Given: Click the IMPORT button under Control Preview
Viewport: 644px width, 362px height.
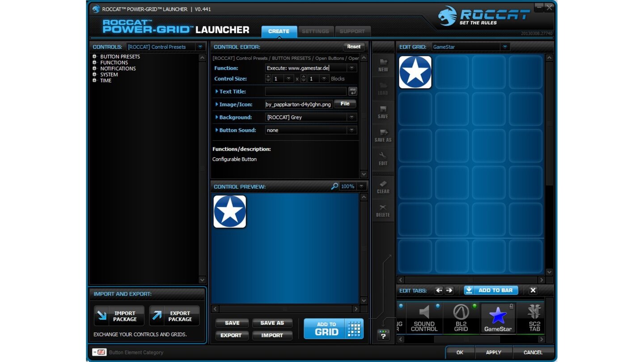Looking at the screenshot, I should coord(272,335).
